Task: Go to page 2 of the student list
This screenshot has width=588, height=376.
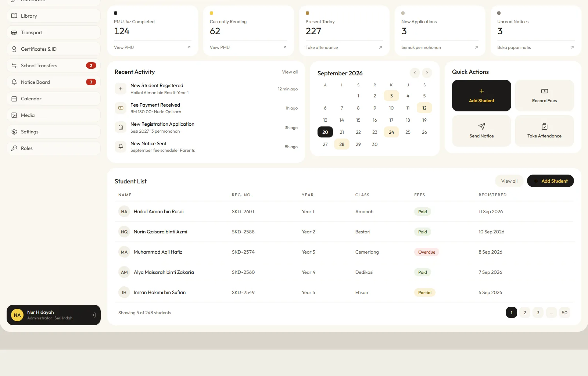Action: click(x=525, y=313)
